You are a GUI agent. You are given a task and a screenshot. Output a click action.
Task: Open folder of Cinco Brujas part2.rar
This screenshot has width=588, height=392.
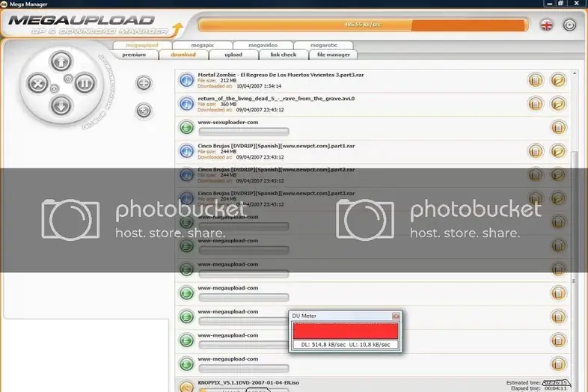(558, 175)
